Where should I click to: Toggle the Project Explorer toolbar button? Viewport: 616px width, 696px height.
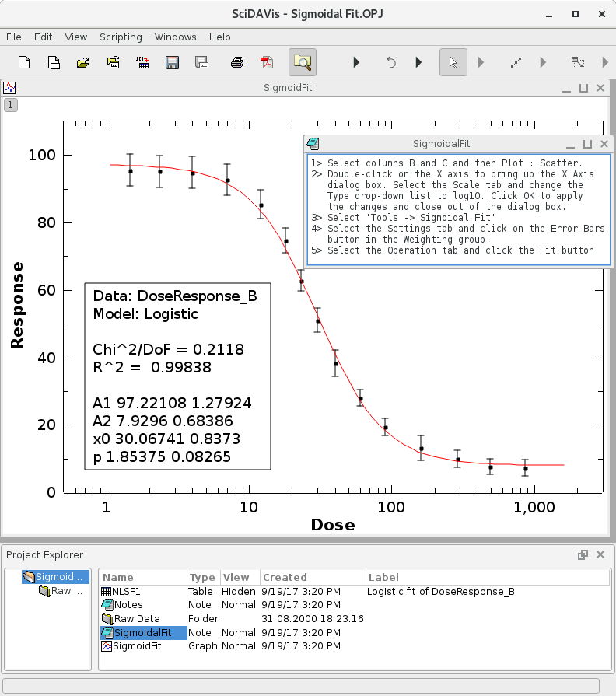302,62
